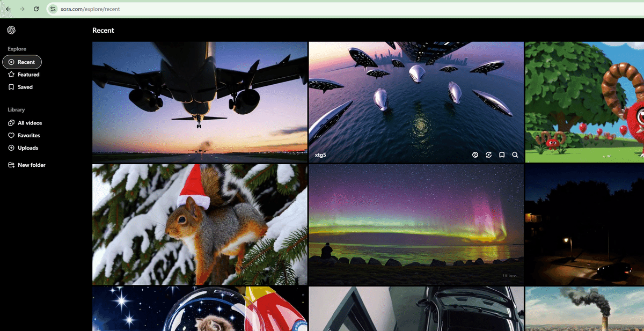Go forward in the browser
Image resolution: width=644 pixels, height=331 pixels.
pos(22,9)
